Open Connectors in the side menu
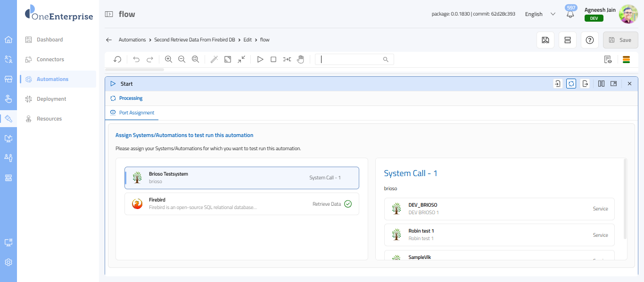 coord(50,59)
